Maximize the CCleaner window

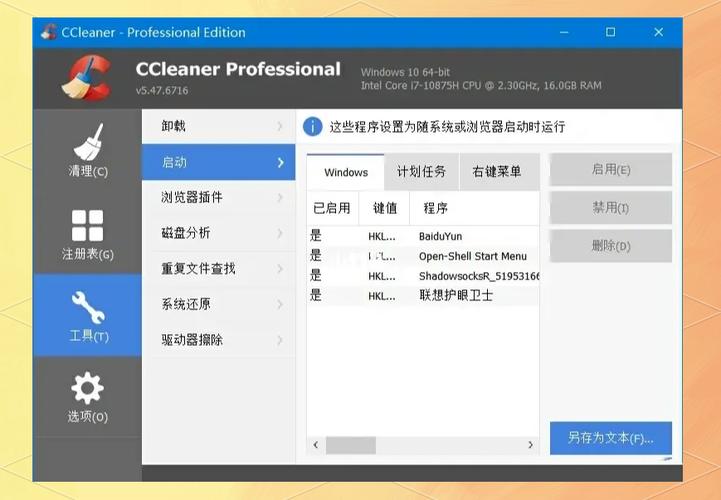tap(611, 32)
